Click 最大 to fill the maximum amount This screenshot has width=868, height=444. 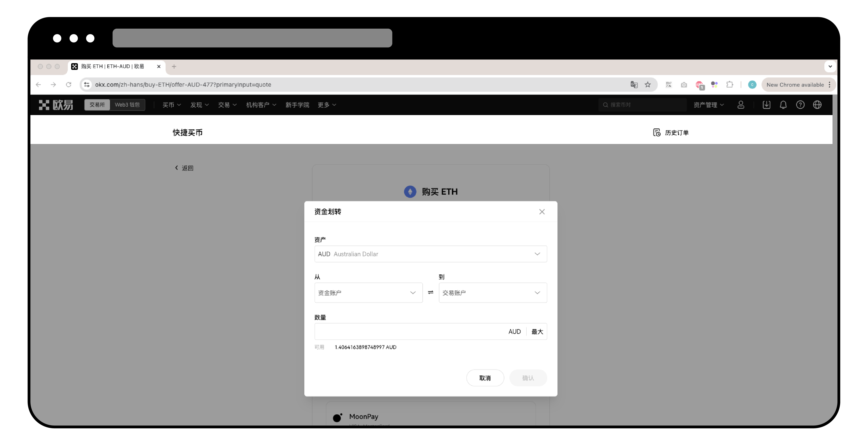click(x=537, y=331)
